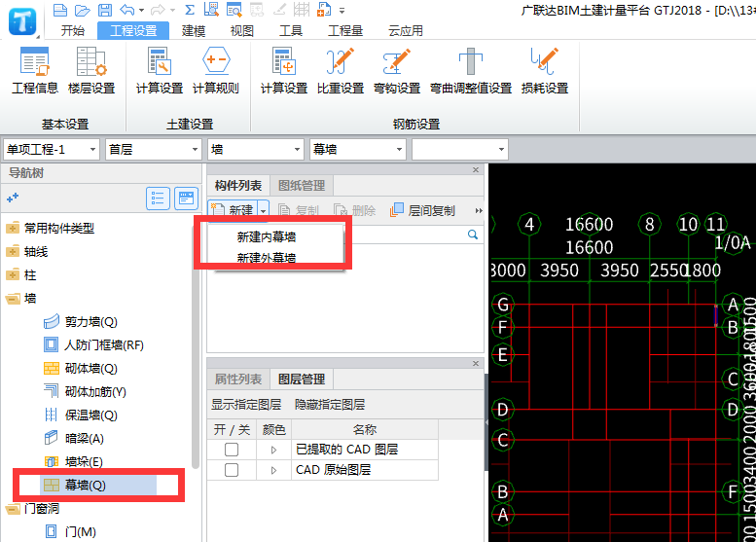Open 弯钩设置 hook settings
Viewport: 756px width, 542px height.
(397, 70)
